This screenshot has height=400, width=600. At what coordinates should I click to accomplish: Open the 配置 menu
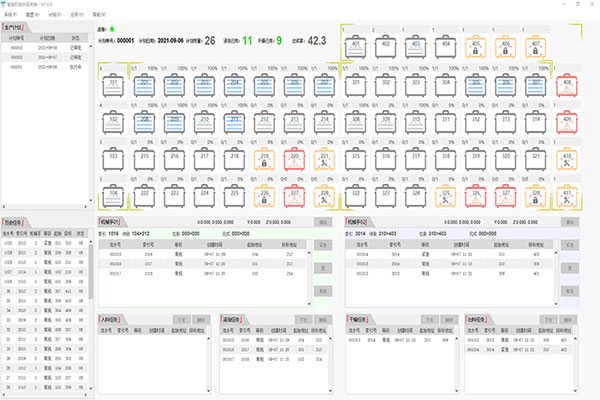pyautogui.click(x=33, y=15)
